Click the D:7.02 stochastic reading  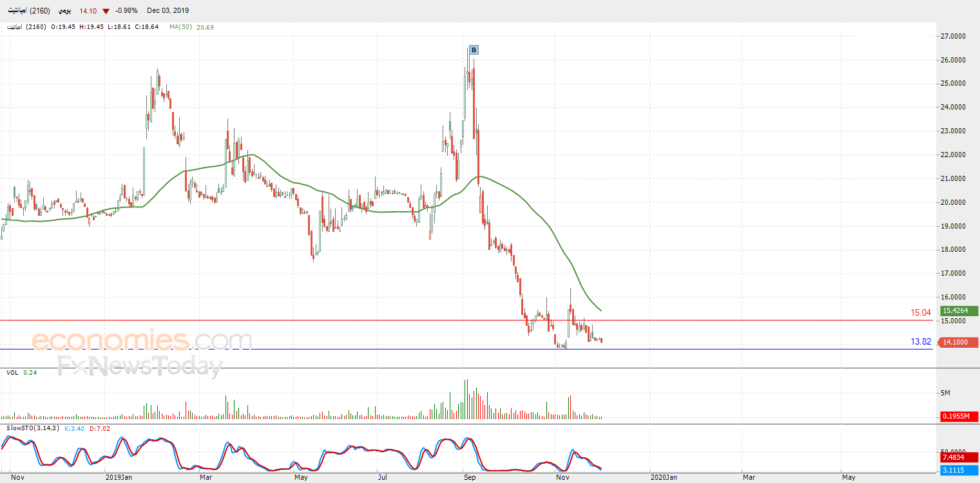point(101,428)
